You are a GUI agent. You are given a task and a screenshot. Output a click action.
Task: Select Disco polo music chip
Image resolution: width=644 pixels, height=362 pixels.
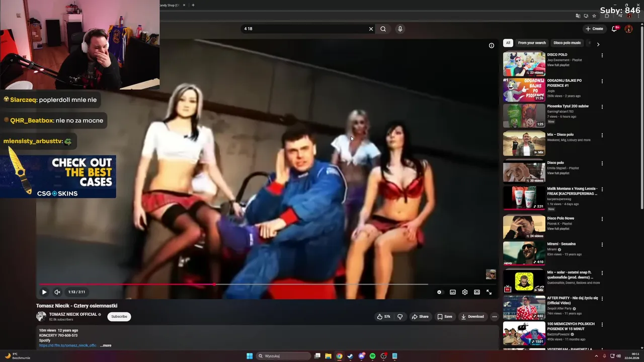tap(567, 43)
